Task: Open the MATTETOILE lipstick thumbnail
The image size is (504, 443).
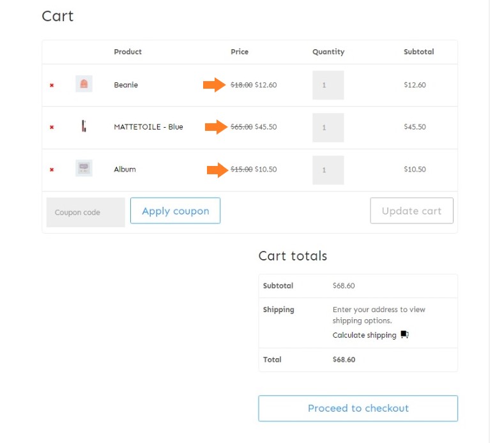Action: (84, 126)
